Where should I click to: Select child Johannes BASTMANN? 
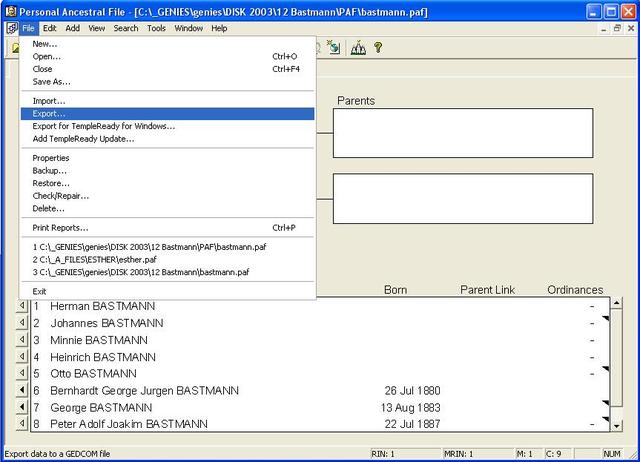tap(320, 323)
